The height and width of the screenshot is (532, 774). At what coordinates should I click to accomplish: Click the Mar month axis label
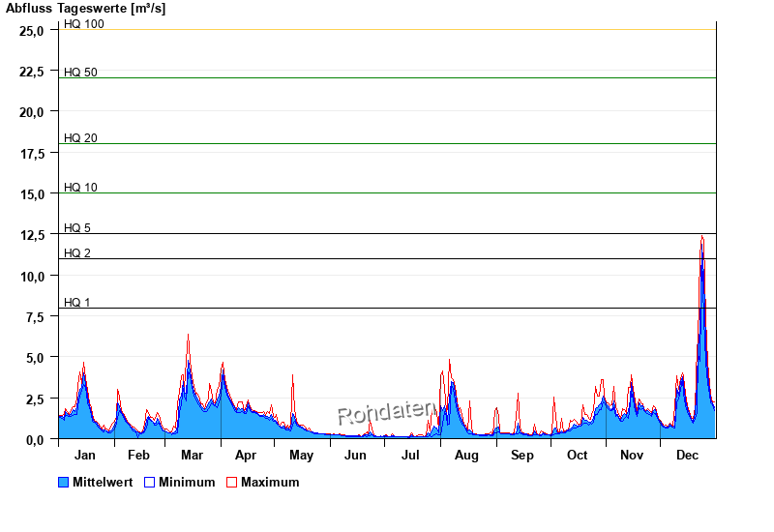[x=193, y=456]
